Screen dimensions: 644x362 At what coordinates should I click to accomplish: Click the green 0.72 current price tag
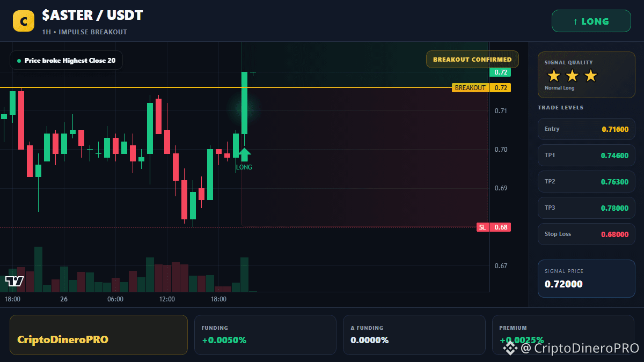[500, 72]
